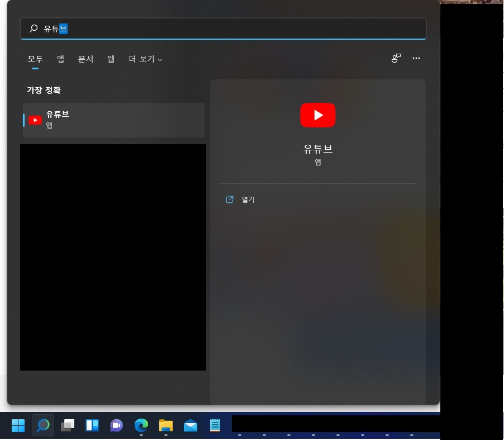Screen dimensions: 504x441
Task: Launch the Chat app from the taskbar
Action: [x=116, y=425]
